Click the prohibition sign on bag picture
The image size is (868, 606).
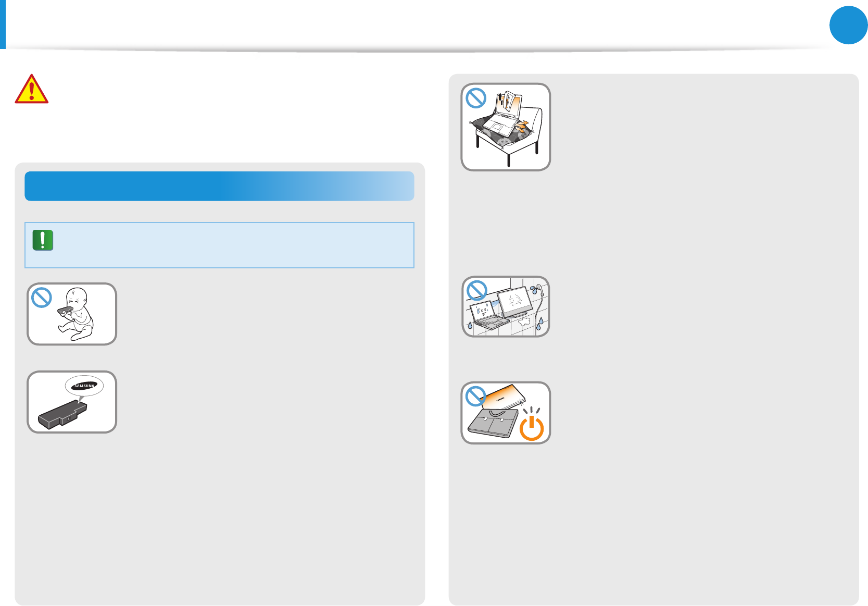475,396
